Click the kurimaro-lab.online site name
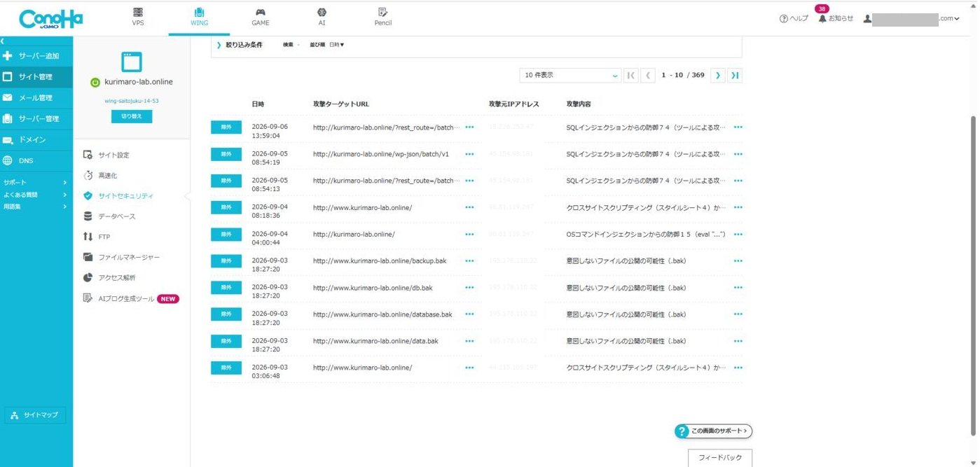 click(x=139, y=82)
